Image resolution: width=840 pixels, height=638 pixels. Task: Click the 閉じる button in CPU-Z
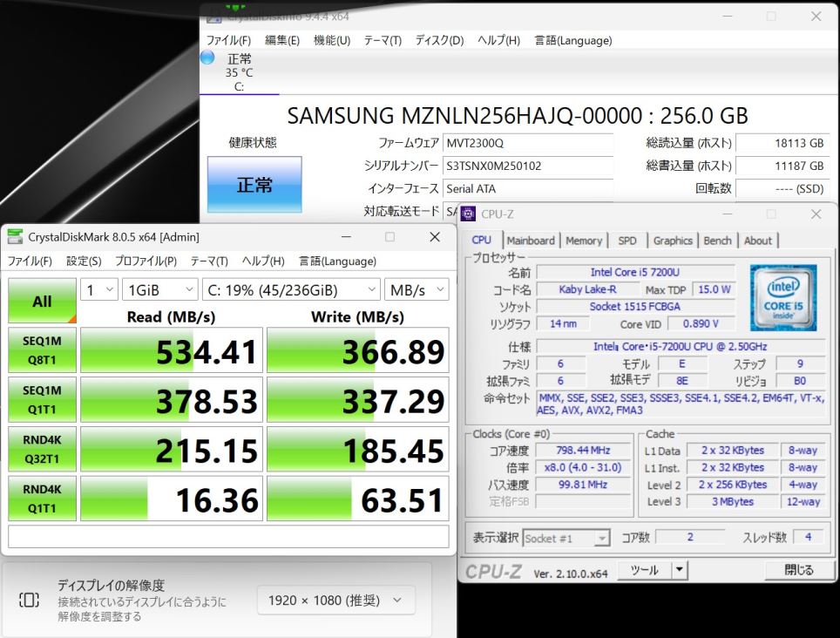[799, 570]
